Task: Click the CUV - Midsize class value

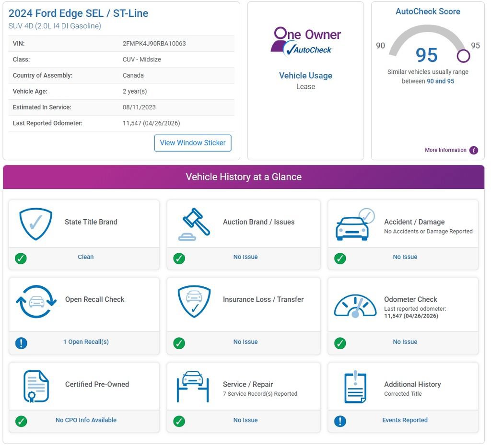Action: 142,59
